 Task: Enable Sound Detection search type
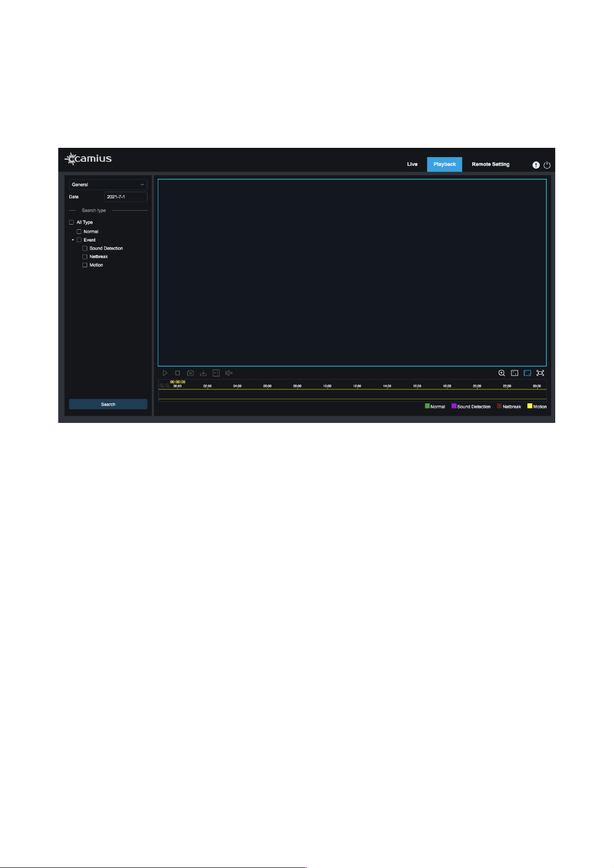coord(85,248)
